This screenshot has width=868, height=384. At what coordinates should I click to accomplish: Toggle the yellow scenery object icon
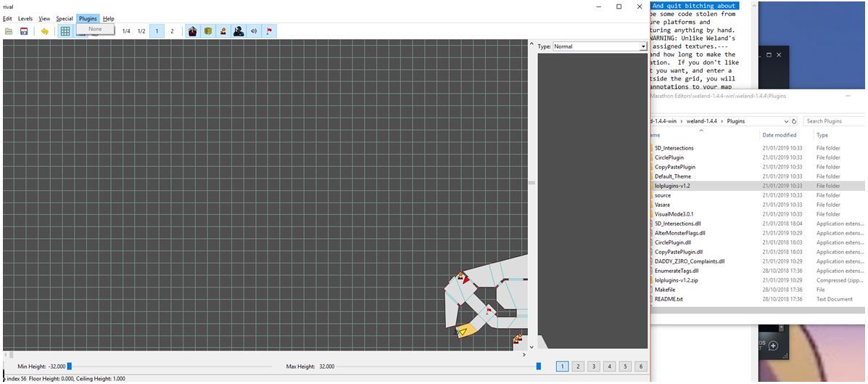208,31
